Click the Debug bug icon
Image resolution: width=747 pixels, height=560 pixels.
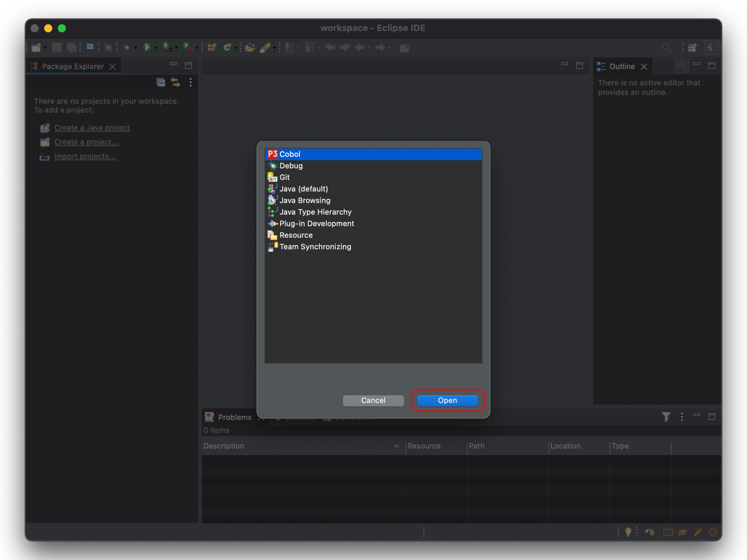click(127, 48)
